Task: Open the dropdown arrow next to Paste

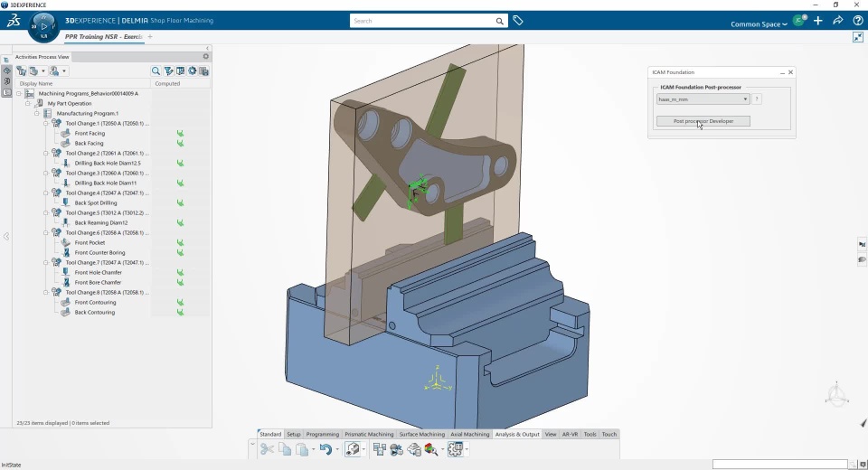Action: pyautogui.click(x=313, y=449)
